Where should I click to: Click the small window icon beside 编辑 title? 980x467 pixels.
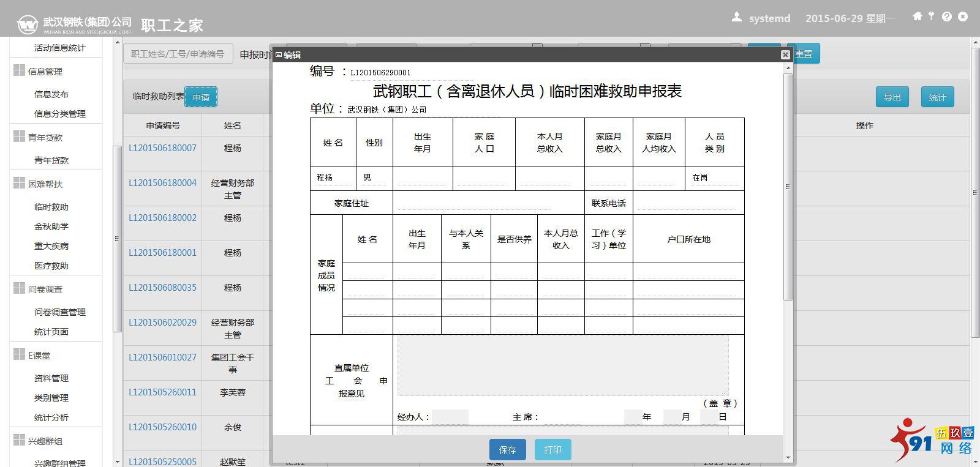point(278,54)
